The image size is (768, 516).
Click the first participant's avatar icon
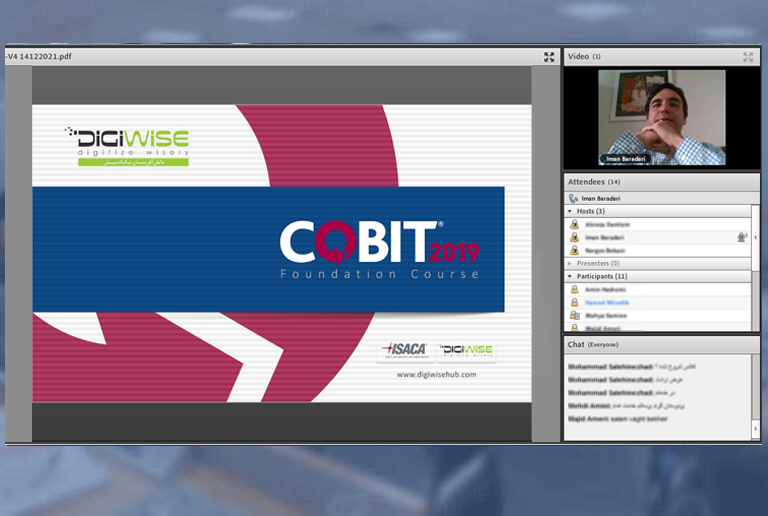click(574, 289)
